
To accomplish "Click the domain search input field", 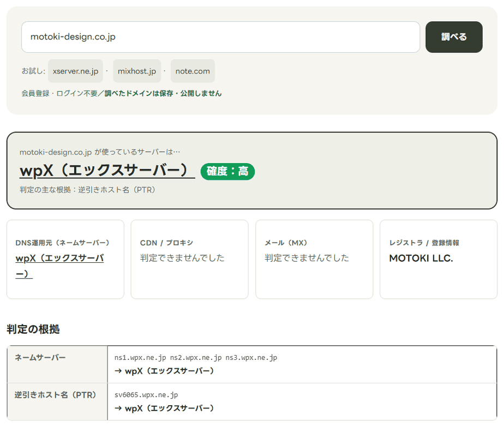I will pos(220,37).
